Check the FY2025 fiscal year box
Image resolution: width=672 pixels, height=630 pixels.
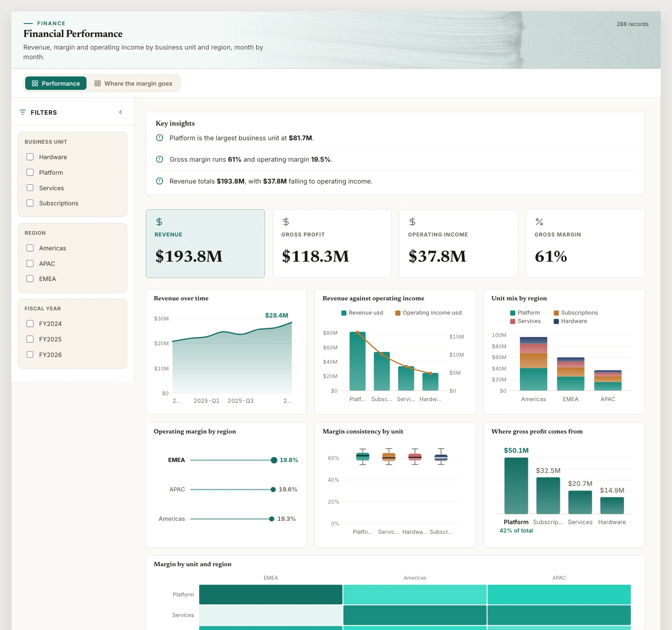pyautogui.click(x=30, y=339)
